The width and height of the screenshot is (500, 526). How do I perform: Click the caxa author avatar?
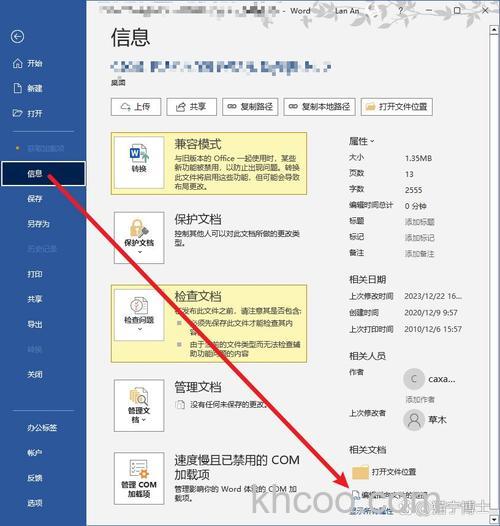tap(414, 379)
